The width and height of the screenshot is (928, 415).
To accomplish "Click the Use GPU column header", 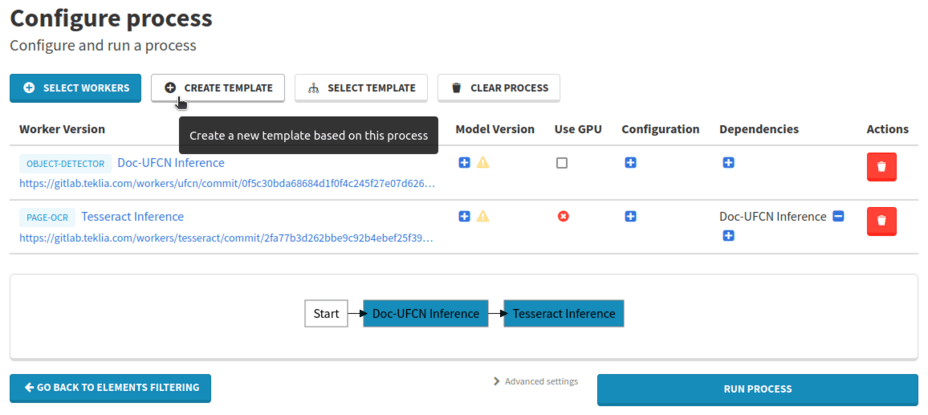I will [578, 129].
